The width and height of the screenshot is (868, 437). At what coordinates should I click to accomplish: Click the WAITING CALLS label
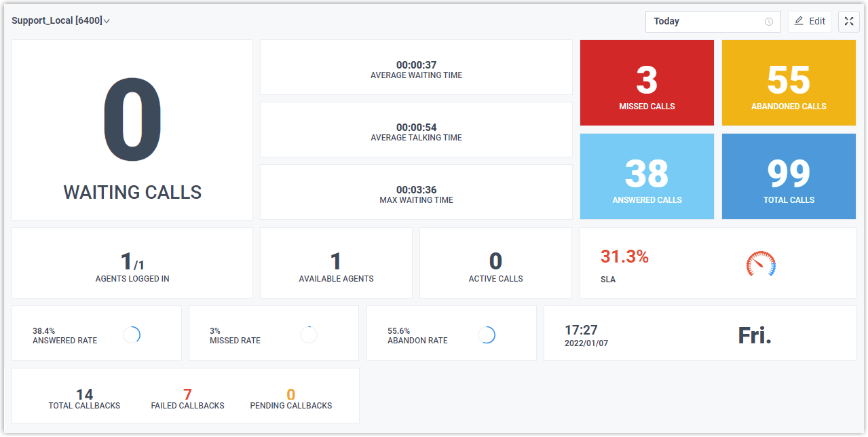pos(132,192)
